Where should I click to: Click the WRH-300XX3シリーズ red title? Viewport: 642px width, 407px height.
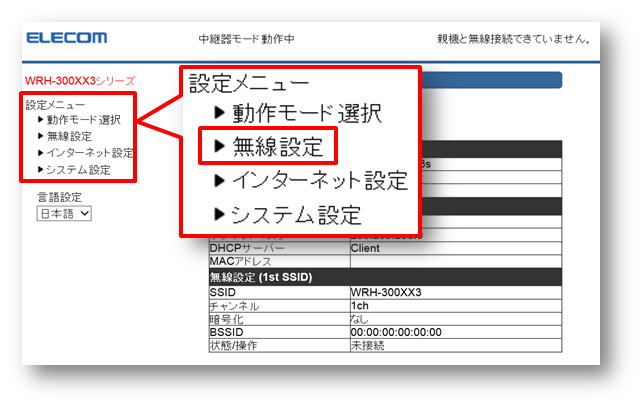coord(80,81)
